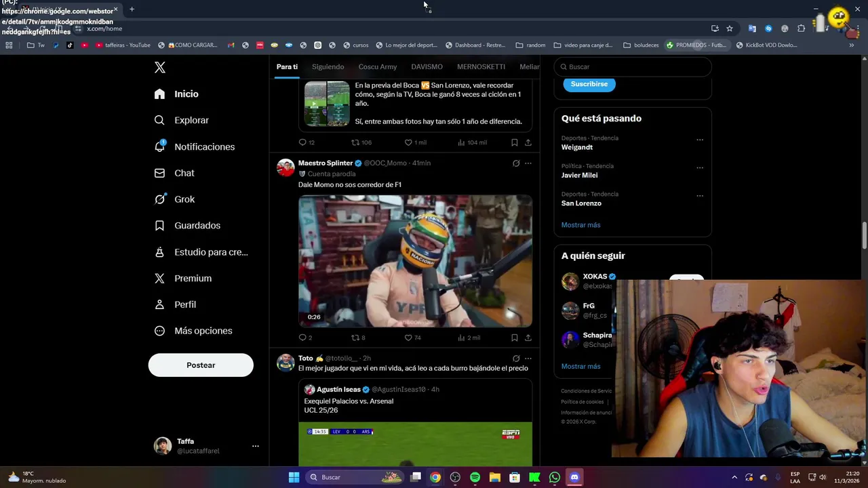The width and height of the screenshot is (868, 488).
Task: Open Más opciones menu
Action: (x=193, y=331)
